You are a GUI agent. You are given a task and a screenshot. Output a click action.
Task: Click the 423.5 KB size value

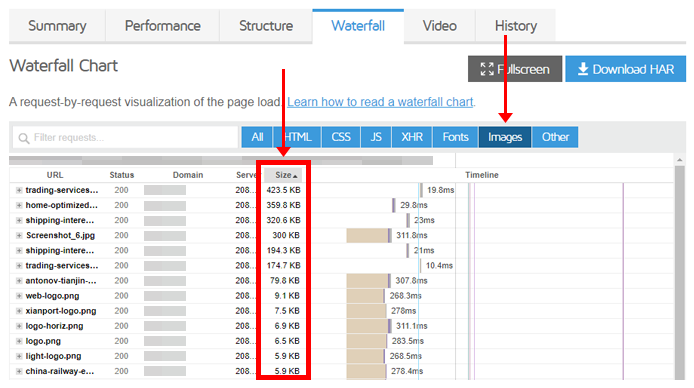(283, 190)
